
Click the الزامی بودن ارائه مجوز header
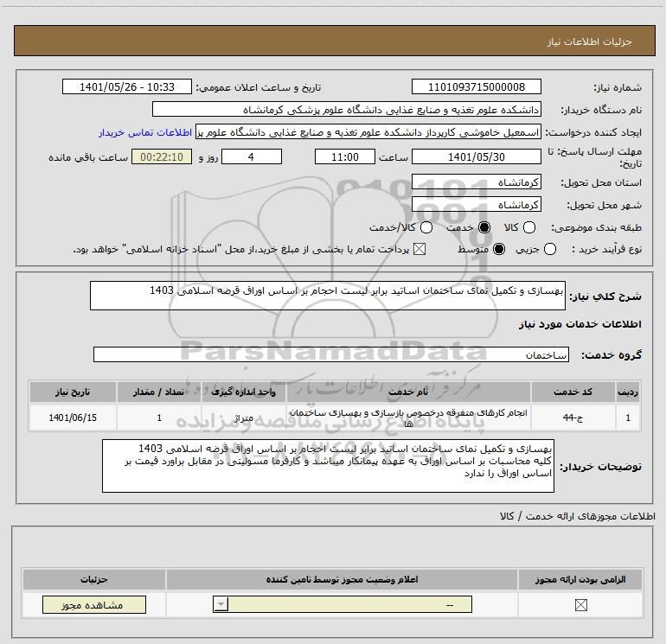click(x=580, y=579)
